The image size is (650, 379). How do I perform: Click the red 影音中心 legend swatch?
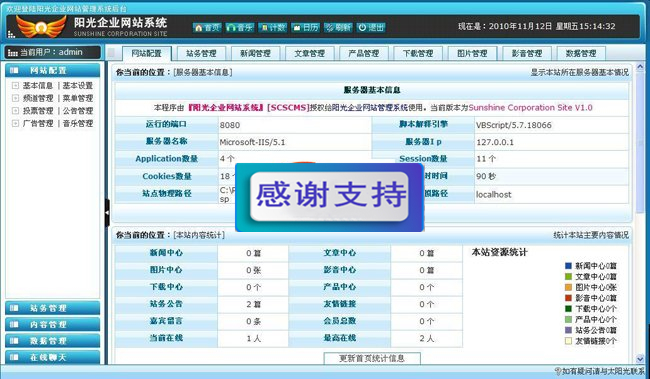[568, 298]
